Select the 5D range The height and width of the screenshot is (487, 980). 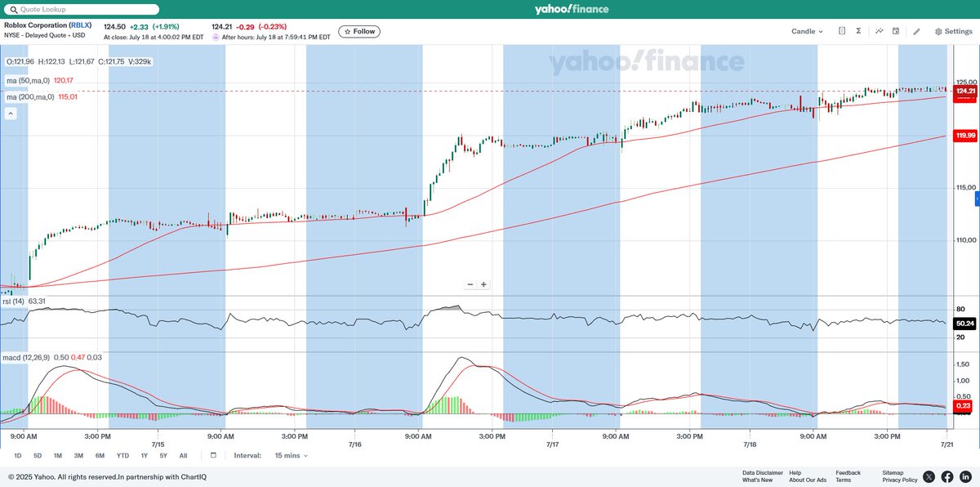point(38,455)
